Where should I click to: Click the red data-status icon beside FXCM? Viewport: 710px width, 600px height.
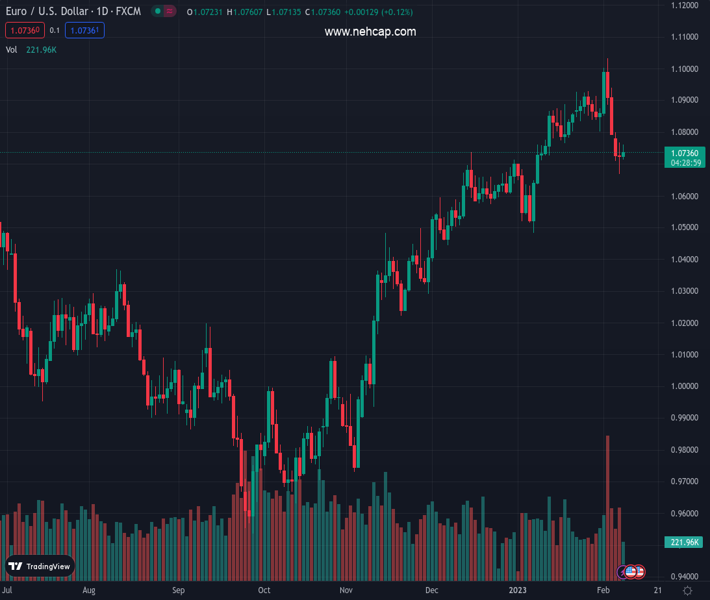click(x=168, y=11)
